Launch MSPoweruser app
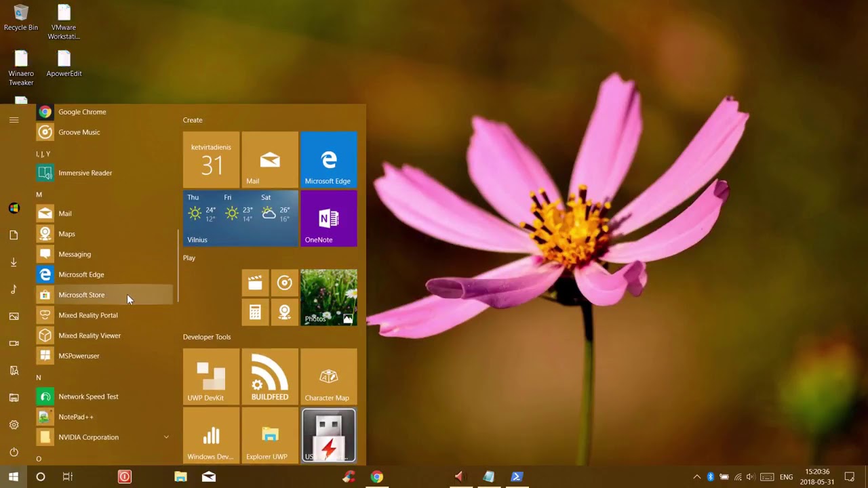Image resolution: width=868 pixels, height=488 pixels. [105, 356]
